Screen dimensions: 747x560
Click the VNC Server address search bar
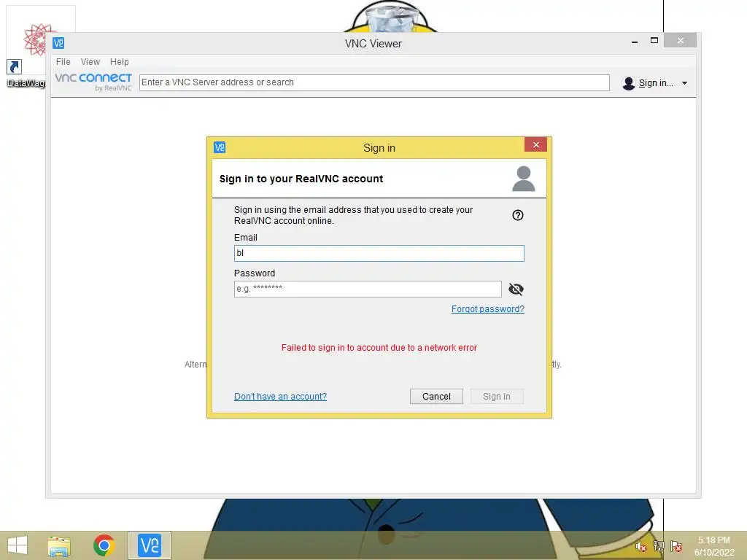[x=374, y=82]
